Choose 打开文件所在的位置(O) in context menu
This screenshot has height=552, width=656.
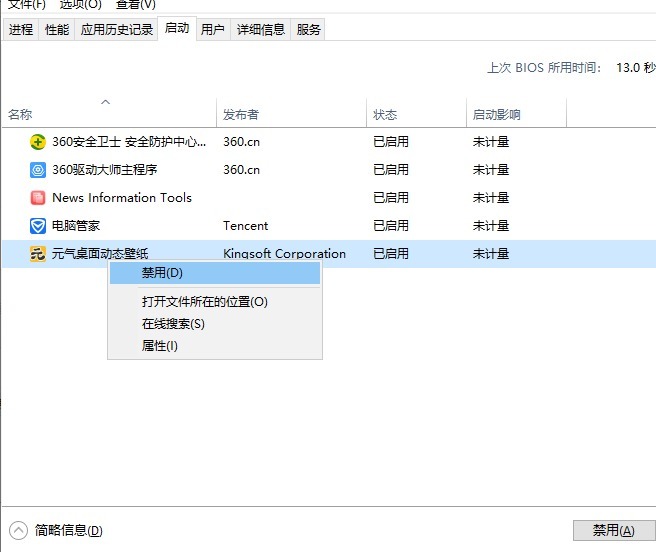click(215, 302)
